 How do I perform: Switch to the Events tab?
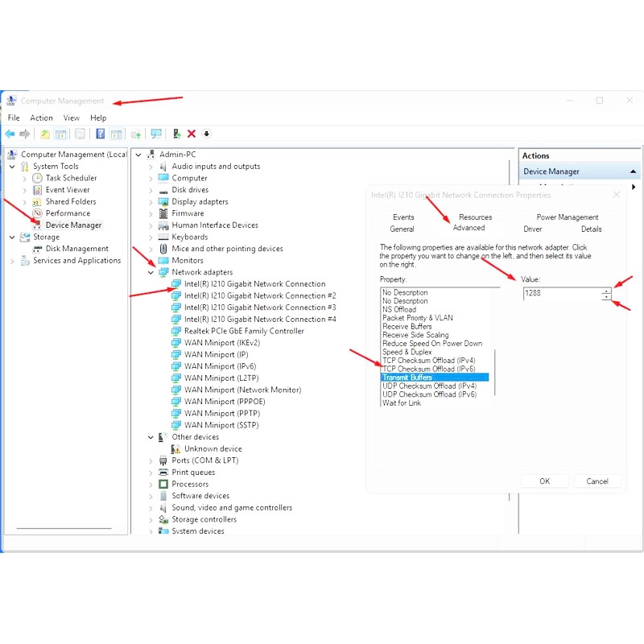click(x=403, y=217)
